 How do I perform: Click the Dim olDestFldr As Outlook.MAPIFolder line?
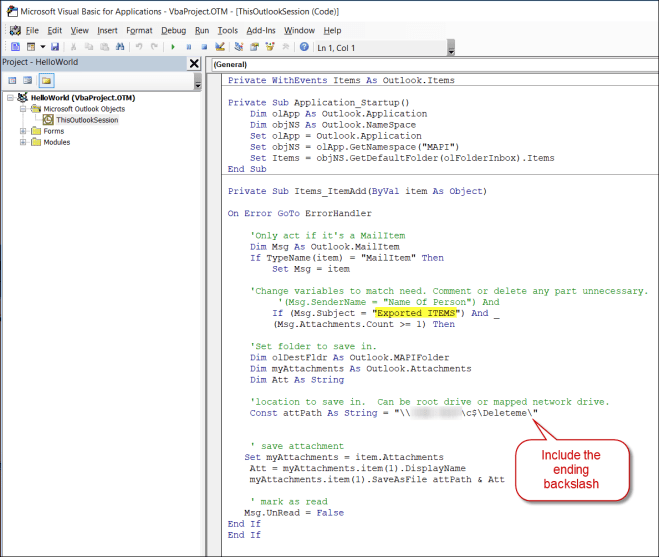click(349, 358)
